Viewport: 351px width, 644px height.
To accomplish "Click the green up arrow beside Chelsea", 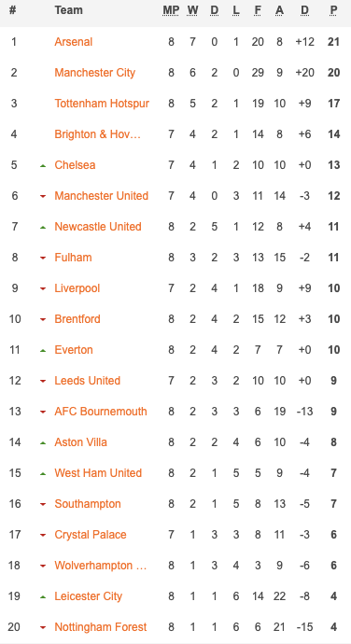I will (43, 165).
